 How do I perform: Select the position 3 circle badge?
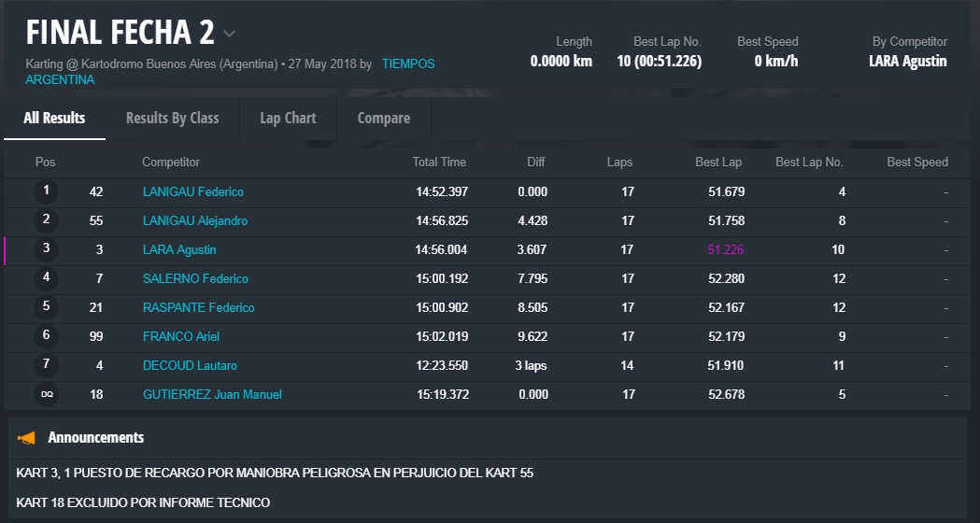click(x=46, y=249)
